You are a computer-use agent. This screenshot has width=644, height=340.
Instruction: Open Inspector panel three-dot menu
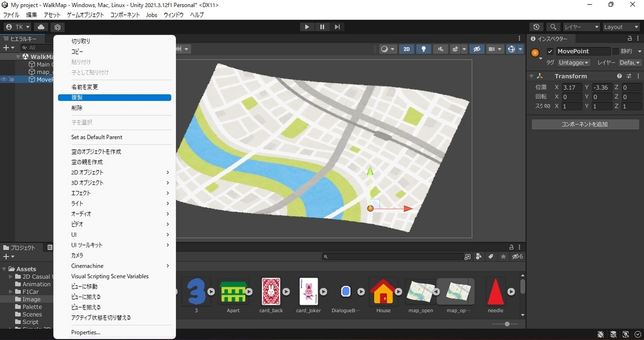[638, 39]
